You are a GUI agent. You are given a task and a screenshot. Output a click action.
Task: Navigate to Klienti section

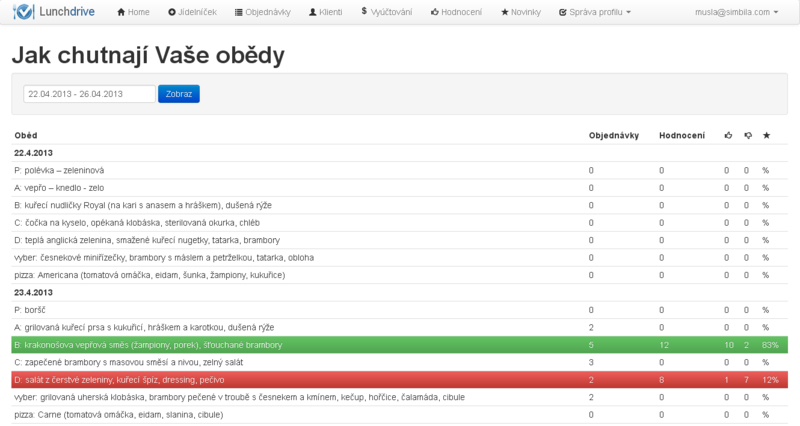325,12
